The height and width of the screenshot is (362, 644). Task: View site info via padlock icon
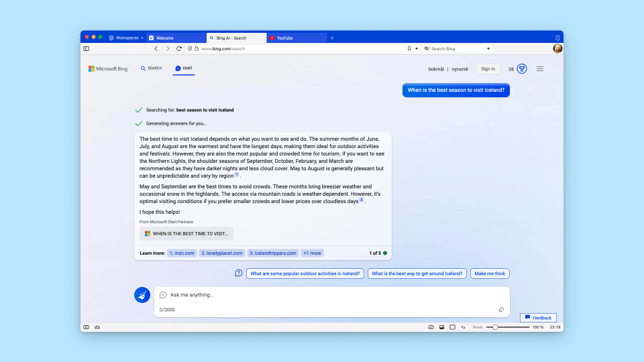197,48
